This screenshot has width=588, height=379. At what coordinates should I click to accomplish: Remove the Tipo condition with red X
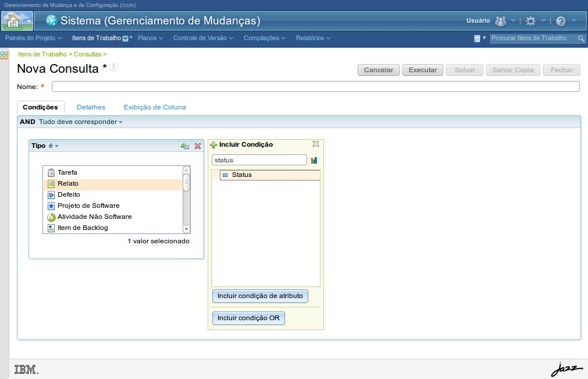198,146
